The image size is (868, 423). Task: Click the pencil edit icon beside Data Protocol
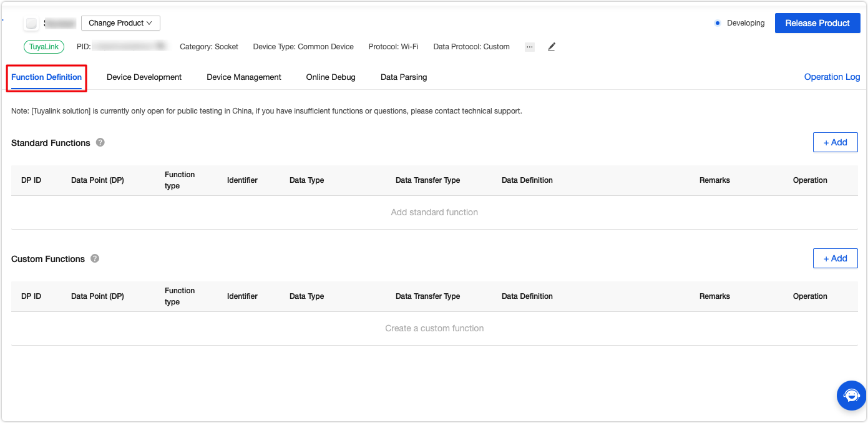[552, 47]
